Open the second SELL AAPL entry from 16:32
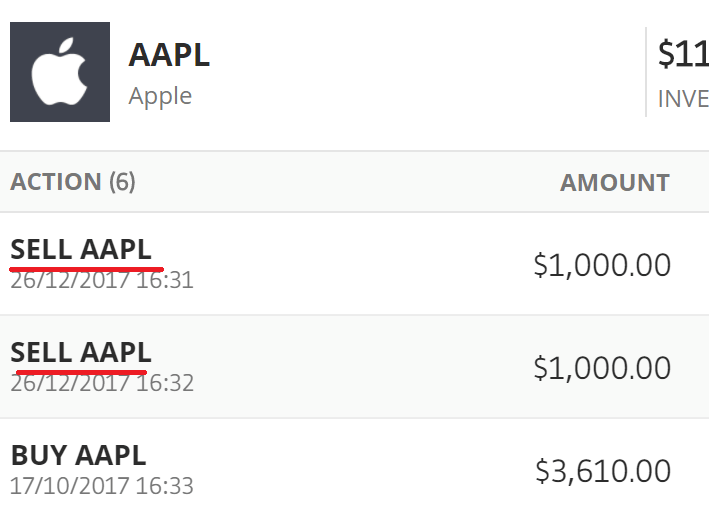The image size is (709, 520). pos(81,352)
